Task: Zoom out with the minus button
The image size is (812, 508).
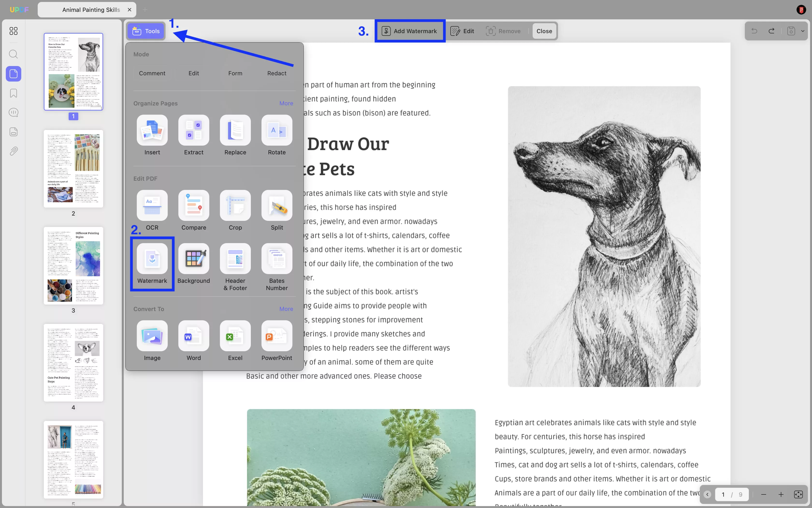Action: click(x=764, y=494)
